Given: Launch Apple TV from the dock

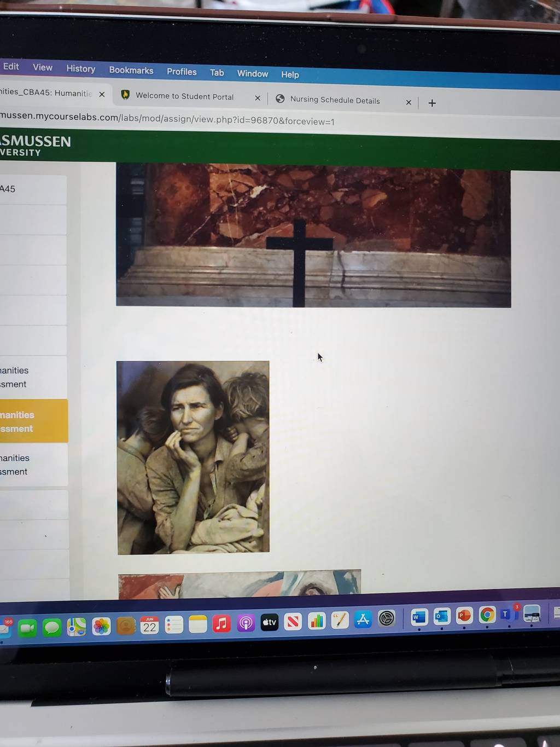Looking at the screenshot, I should pyautogui.click(x=269, y=622).
